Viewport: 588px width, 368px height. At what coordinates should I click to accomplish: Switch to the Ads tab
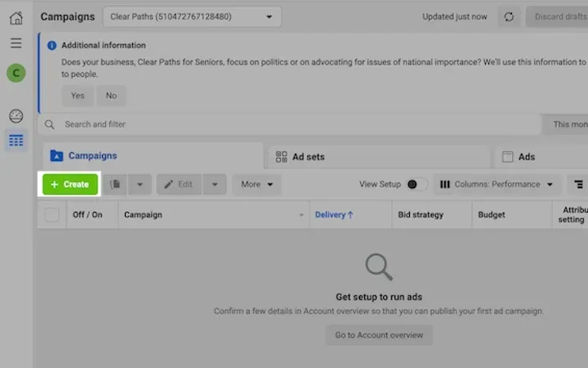coord(541,157)
